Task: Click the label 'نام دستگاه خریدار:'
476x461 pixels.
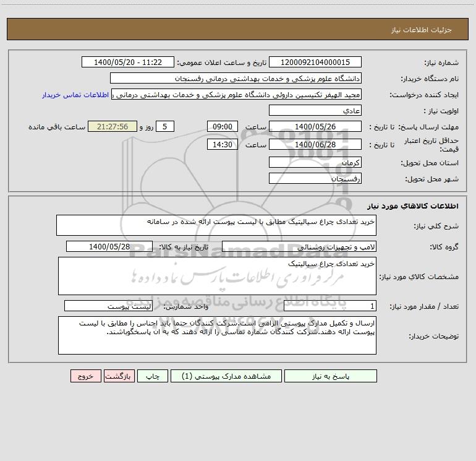Action: point(430,79)
